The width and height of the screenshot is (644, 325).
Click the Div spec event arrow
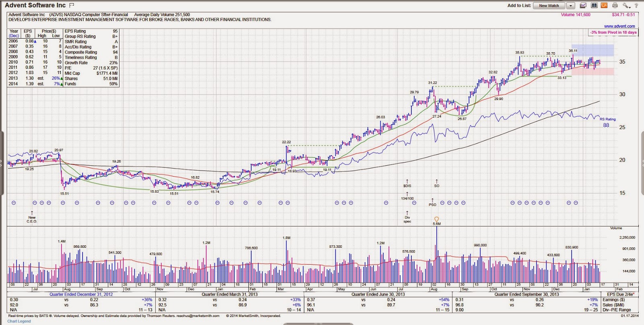click(407, 213)
